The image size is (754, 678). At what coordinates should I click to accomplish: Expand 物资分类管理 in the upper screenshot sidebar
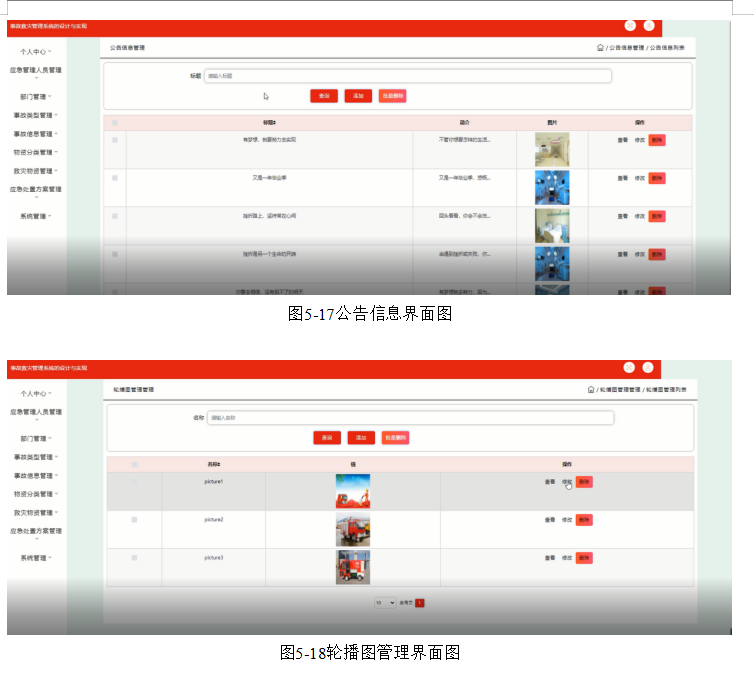tap(36, 152)
